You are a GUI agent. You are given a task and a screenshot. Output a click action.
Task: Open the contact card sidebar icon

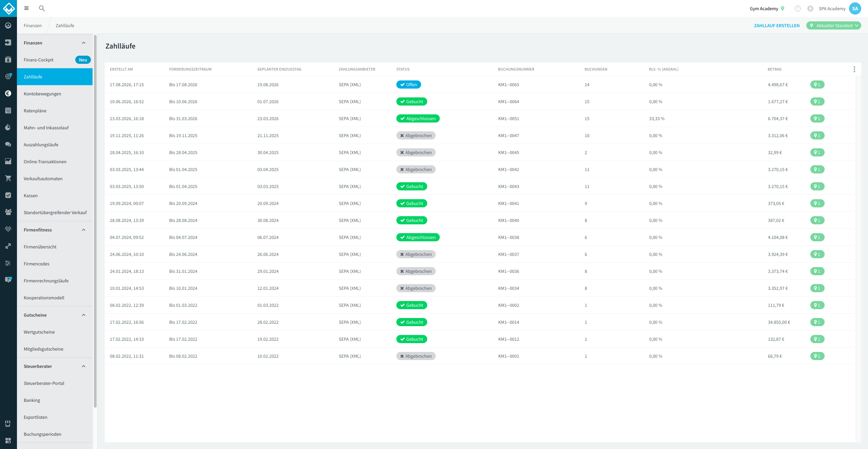pyautogui.click(x=8, y=59)
